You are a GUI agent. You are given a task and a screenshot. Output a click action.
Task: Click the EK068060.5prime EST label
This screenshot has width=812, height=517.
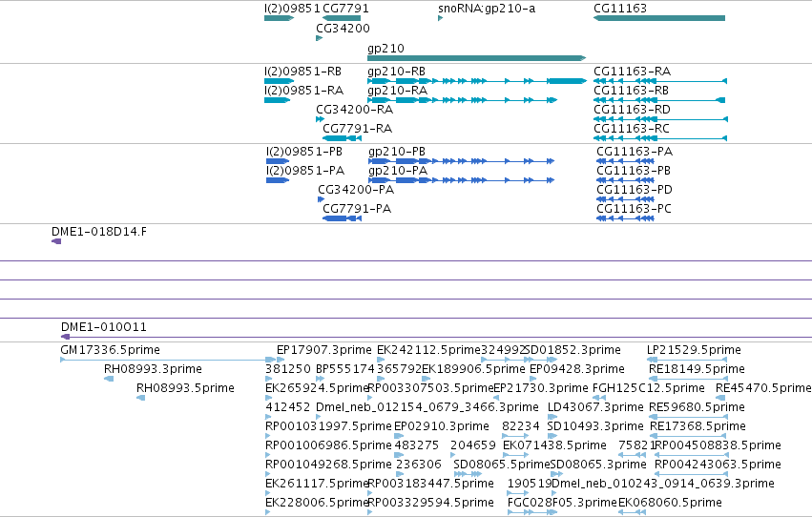670,504
